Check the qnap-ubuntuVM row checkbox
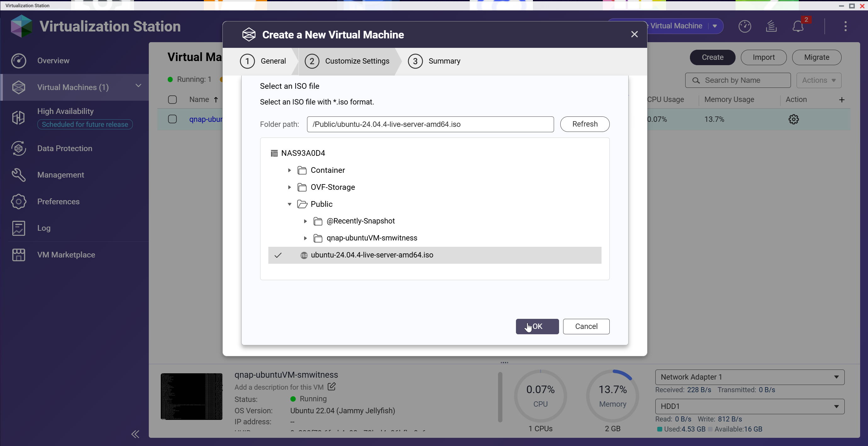 click(x=172, y=119)
